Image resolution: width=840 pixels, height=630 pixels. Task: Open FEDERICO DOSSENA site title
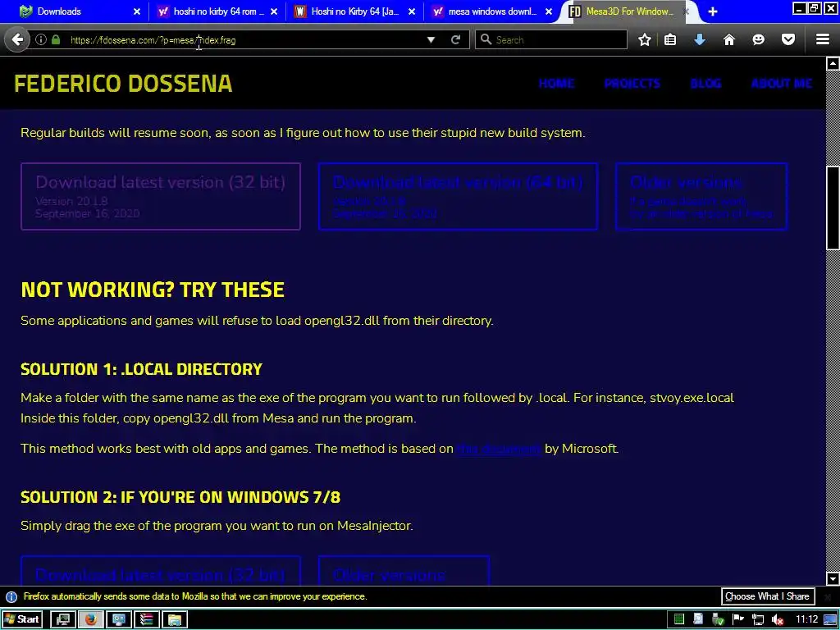click(x=123, y=84)
